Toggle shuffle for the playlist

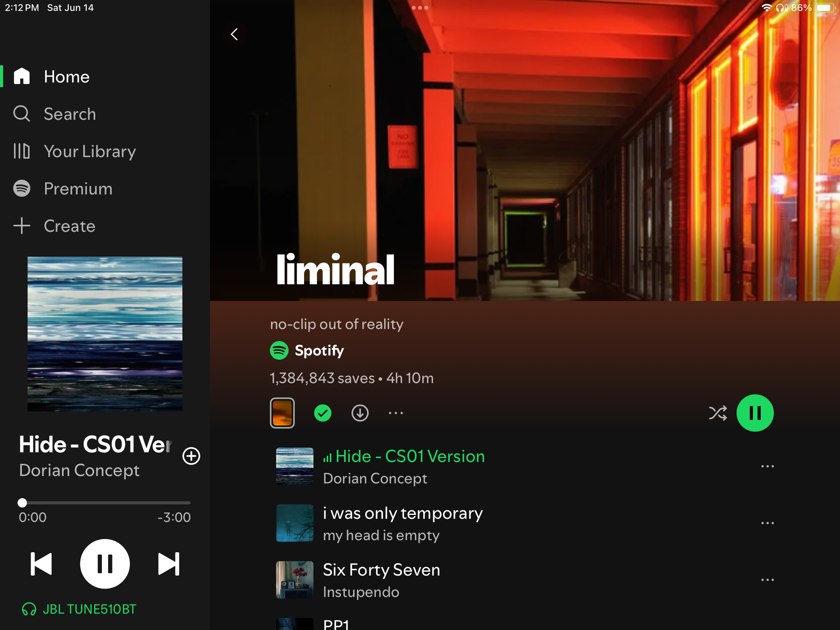[x=718, y=413]
